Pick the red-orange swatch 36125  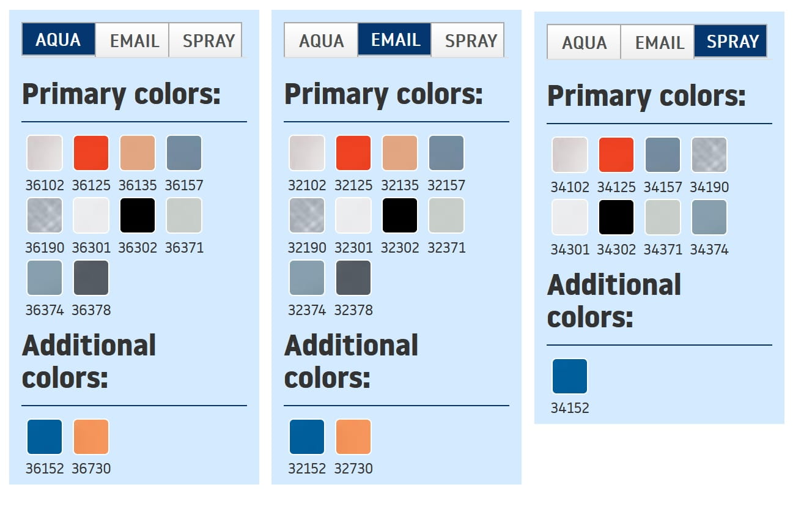click(91, 153)
